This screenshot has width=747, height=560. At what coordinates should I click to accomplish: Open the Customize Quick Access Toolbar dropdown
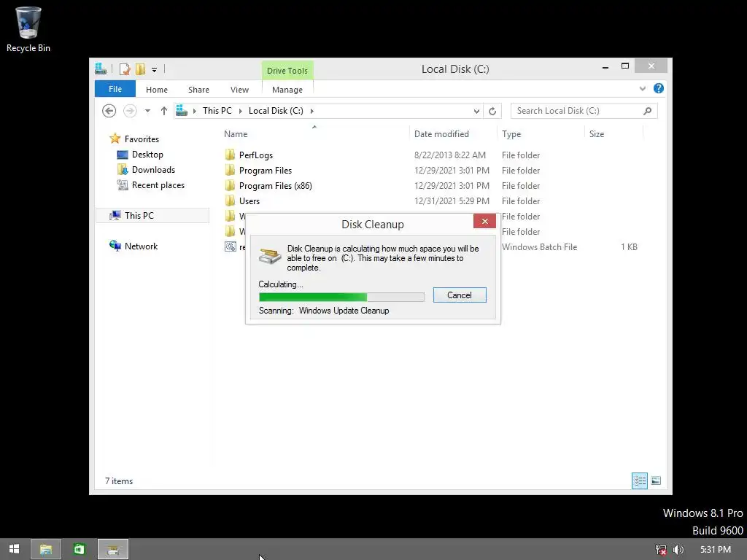point(155,69)
